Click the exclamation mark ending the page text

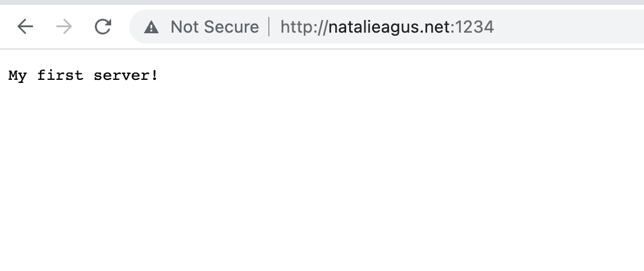tap(155, 75)
